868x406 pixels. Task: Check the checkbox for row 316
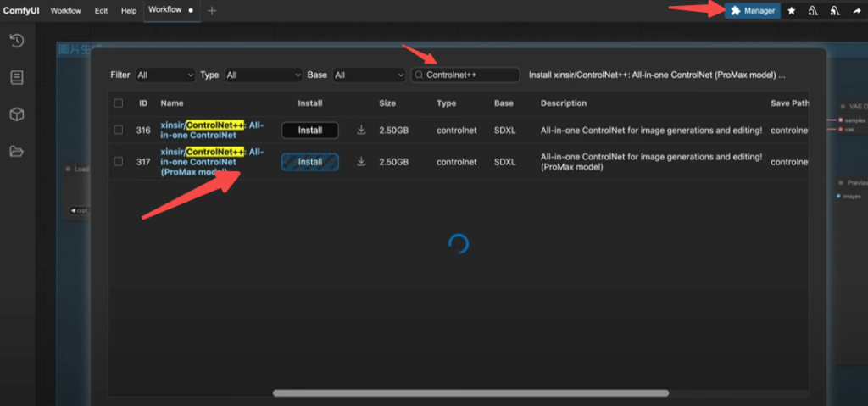pos(118,130)
